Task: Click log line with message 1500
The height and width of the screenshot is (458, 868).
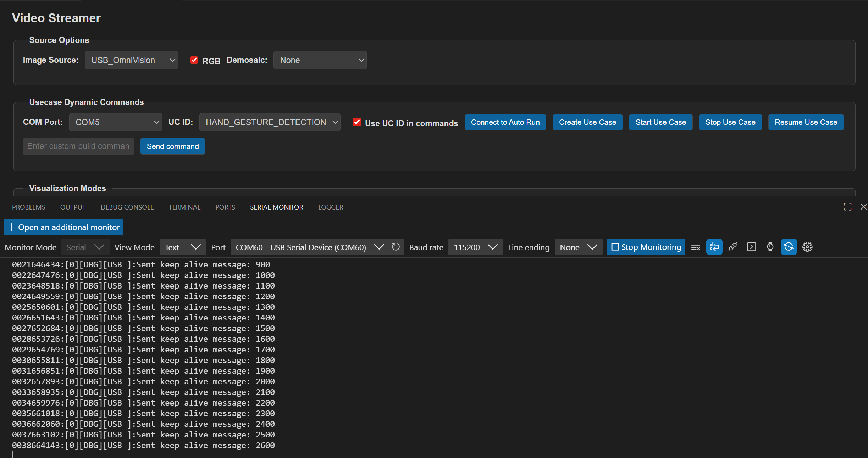Action: (143, 329)
